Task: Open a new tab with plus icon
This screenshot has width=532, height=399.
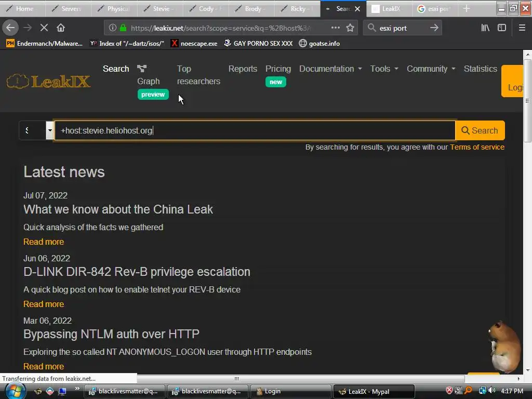Action: click(x=467, y=8)
